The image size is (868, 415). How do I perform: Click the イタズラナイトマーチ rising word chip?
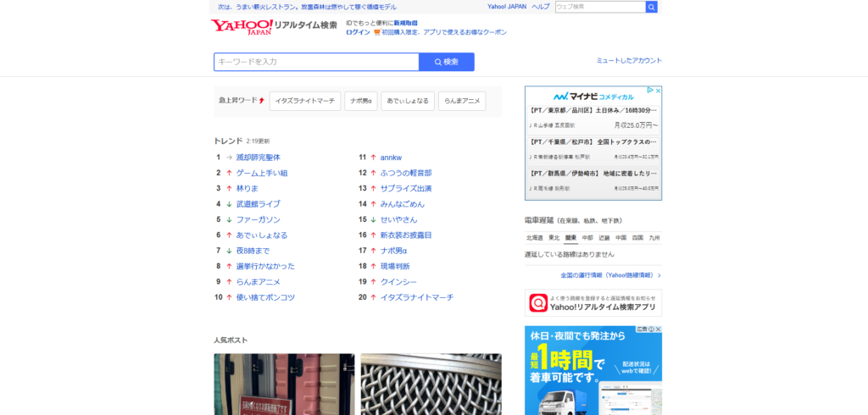(304, 101)
